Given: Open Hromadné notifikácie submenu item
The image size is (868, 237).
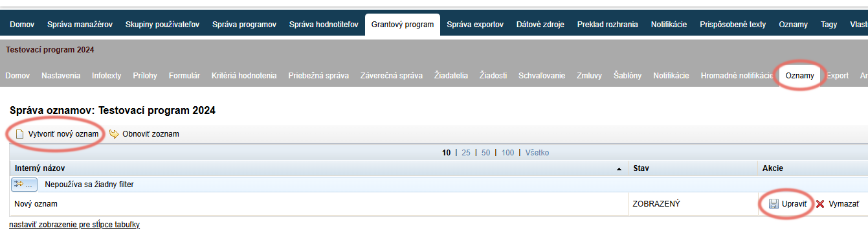Looking at the screenshot, I should coord(737,76).
